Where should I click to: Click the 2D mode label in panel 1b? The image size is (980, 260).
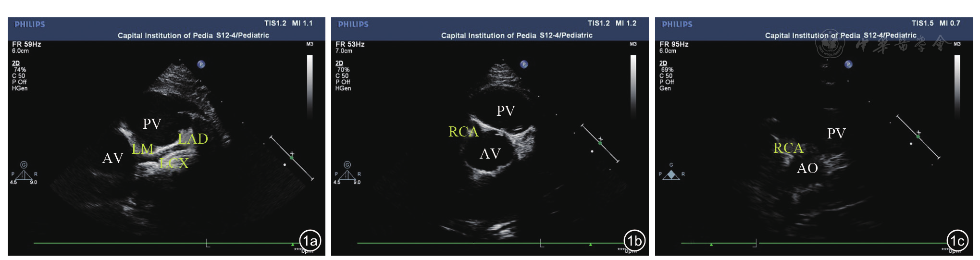point(339,63)
